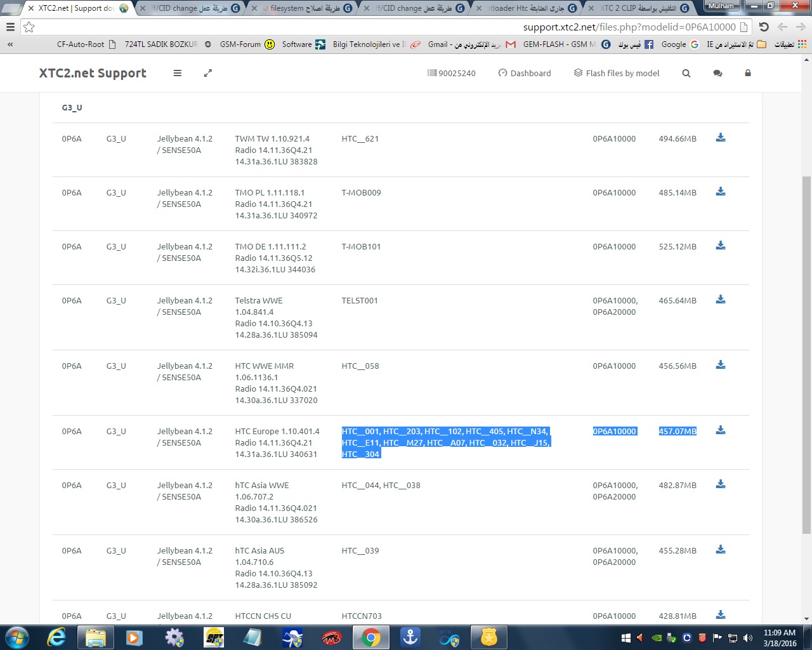The height and width of the screenshot is (650, 812).
Task: Open the GEM-FLASH - GSM bookmark
Action: click(566, 44)
